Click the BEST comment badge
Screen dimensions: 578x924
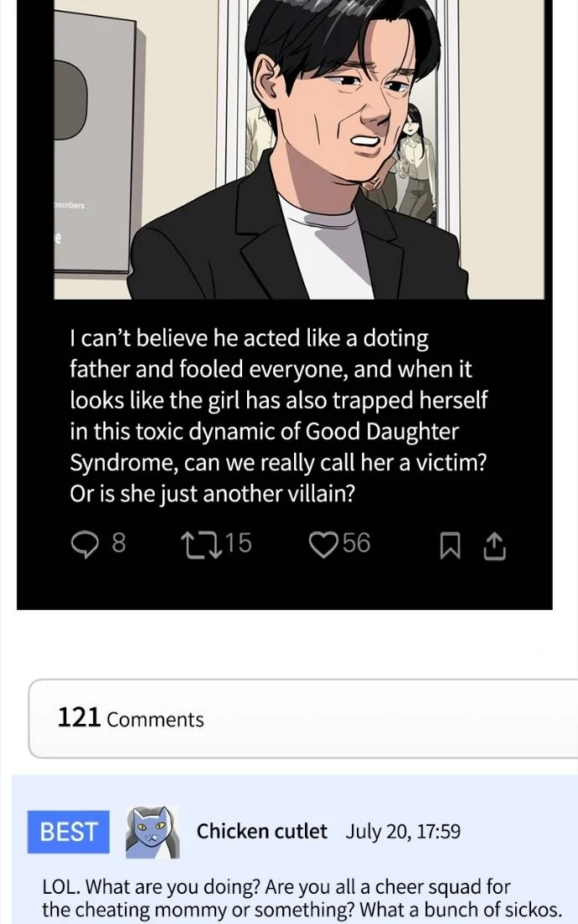tap(69, 832)
